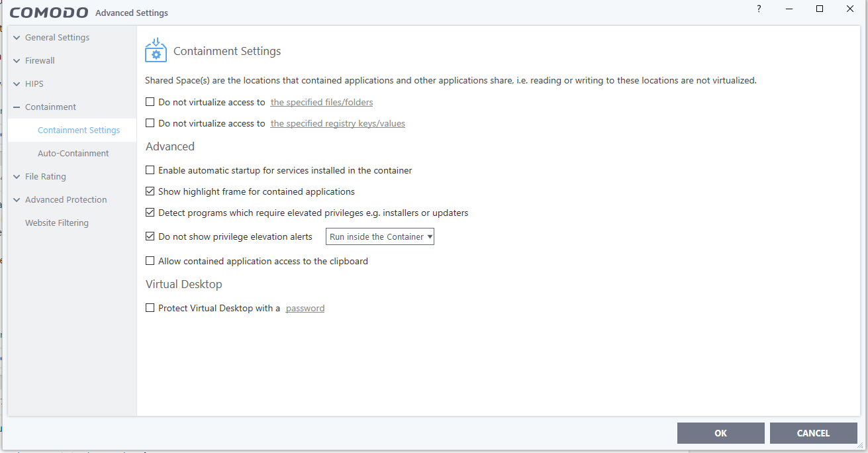
Task: Click the help question mark icon
Action: pyautogui.click(x=759, y=9)
